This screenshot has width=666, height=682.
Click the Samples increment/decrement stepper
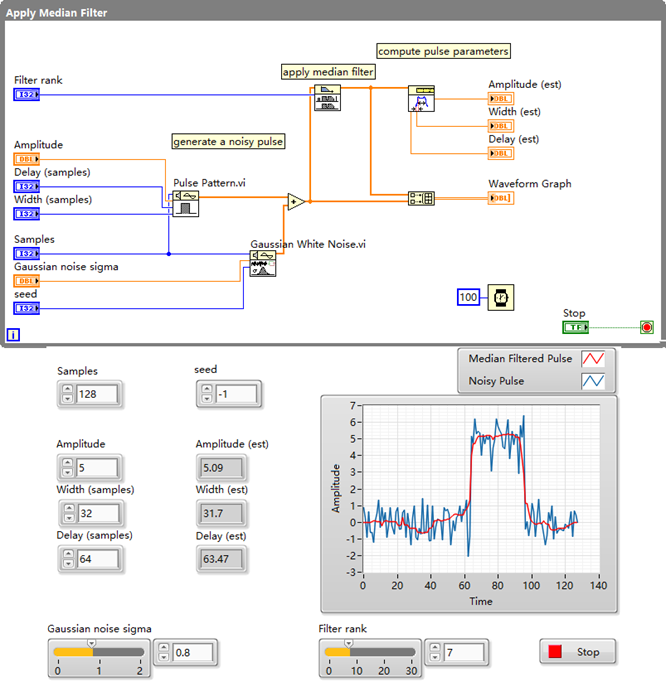[x=66, y=395]
